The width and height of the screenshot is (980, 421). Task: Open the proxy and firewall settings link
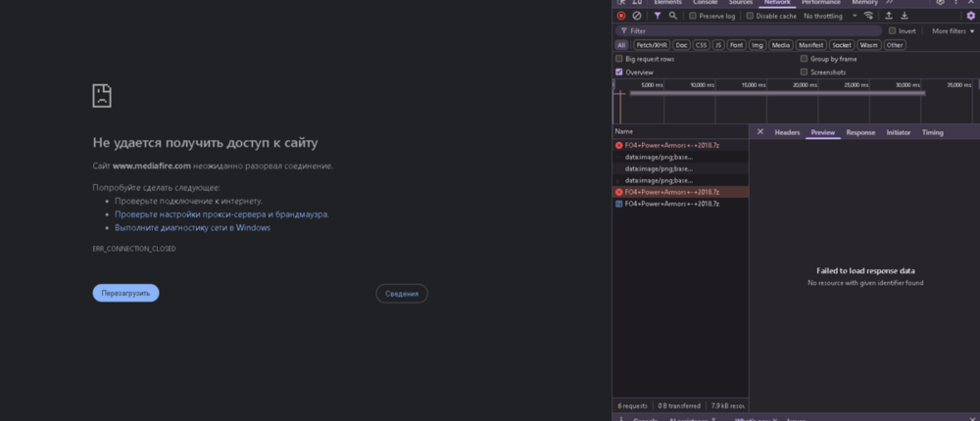click(221, 214)
